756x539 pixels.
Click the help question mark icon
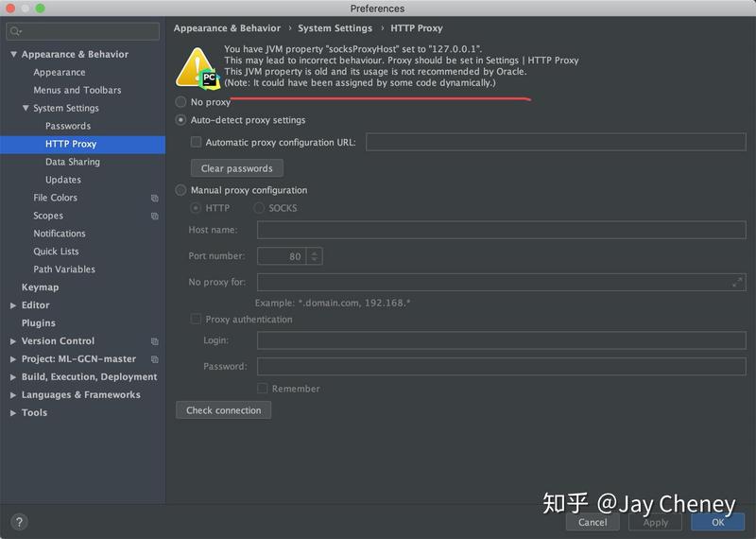[19, 521]
